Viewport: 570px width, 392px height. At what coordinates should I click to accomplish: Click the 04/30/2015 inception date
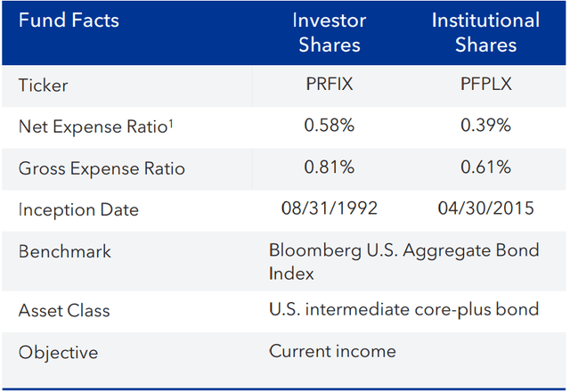coord(485,208)
